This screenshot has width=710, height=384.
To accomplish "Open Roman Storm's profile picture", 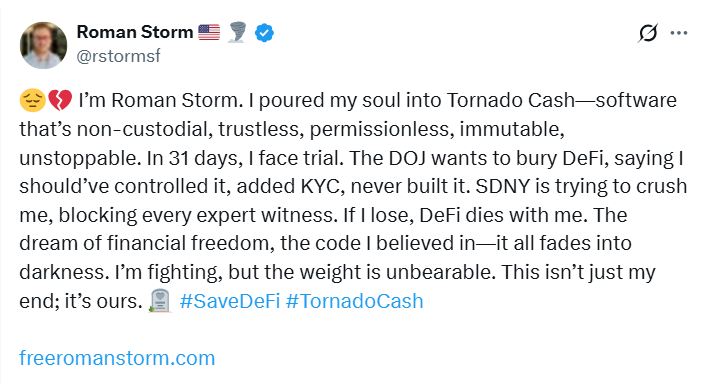I will tap(43, 45).
